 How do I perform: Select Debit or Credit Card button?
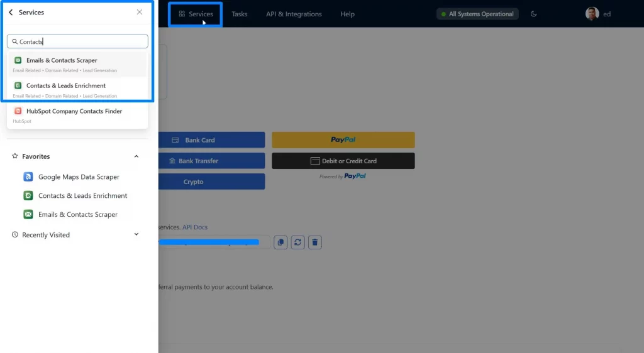tap(343, 161)
